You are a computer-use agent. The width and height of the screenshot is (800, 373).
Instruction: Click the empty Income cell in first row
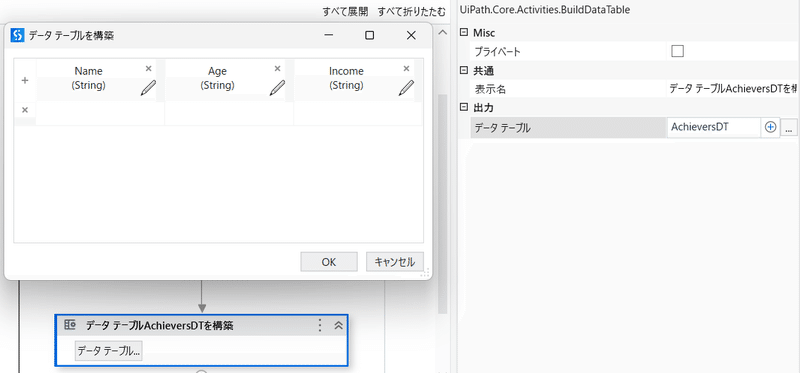click(x=358, y=113)
